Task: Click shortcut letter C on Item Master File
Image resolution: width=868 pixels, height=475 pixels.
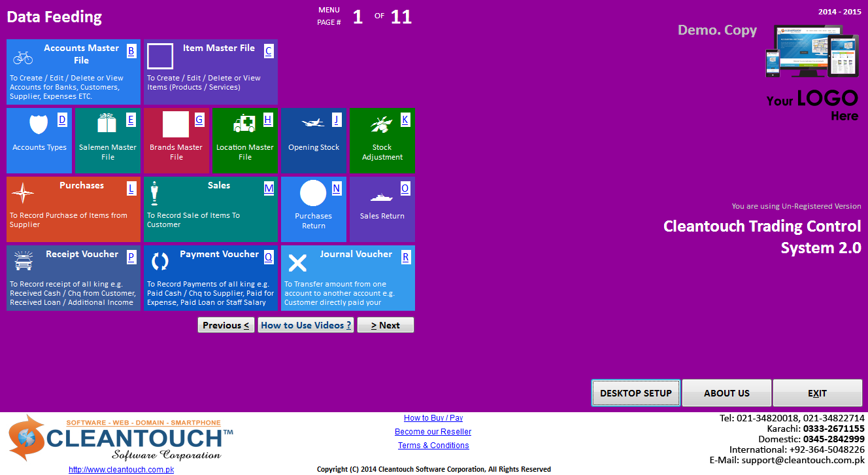Action: click(269, 51)
